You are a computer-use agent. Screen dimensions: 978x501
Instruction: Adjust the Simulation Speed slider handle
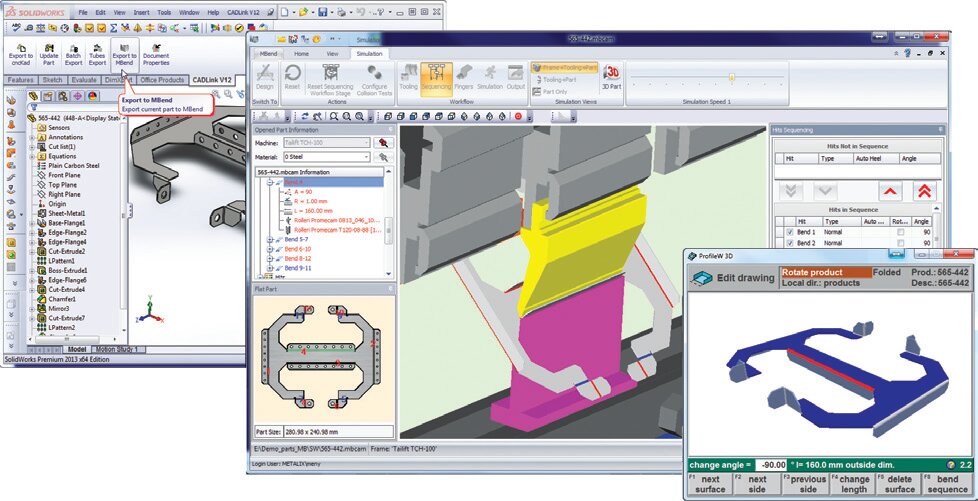coord(732,77)
